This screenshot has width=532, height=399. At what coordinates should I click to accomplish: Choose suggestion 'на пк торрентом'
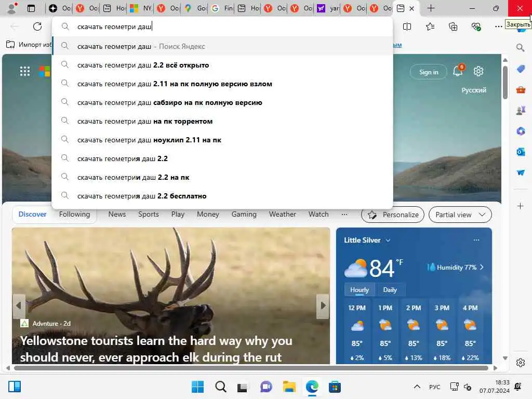pyautogui.click(x=222, y=121)
